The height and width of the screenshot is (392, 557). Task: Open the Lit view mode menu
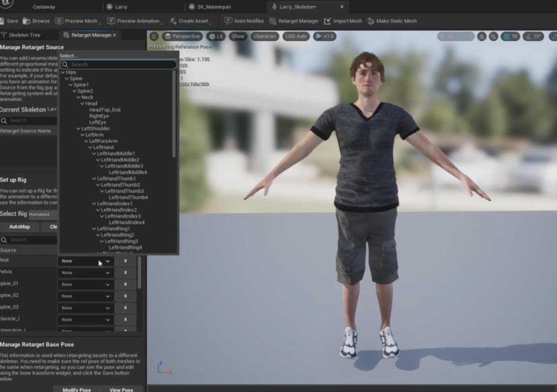pos(216,36)
